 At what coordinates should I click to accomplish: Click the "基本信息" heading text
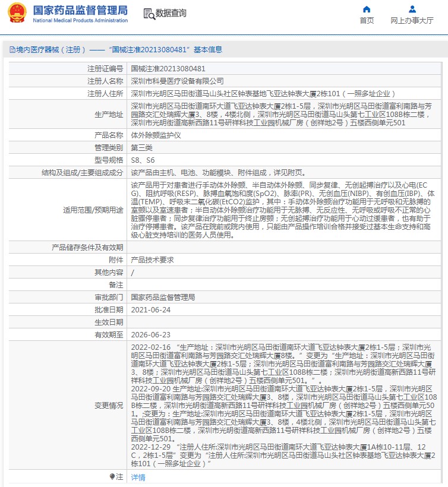[208, 50]
